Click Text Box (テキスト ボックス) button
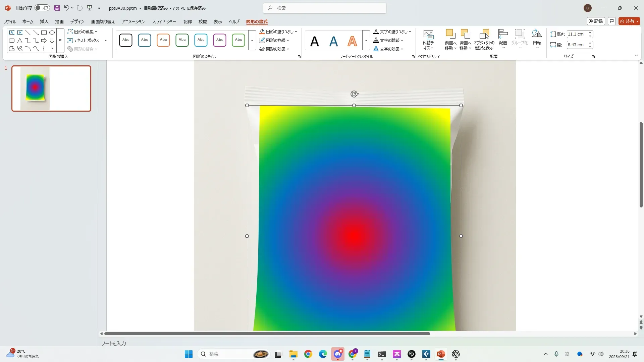This screenshot has width=644, height=362. [x=84, y=40]
